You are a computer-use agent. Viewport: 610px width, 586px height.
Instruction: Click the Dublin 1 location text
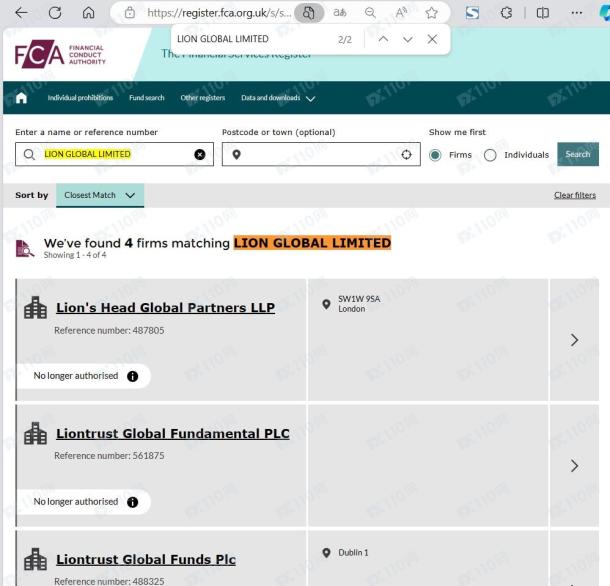353,553
